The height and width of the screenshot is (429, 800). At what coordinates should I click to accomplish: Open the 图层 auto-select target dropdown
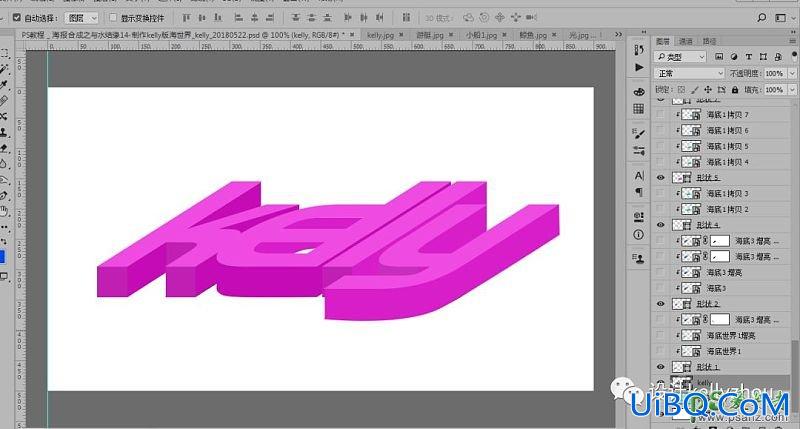82,18
